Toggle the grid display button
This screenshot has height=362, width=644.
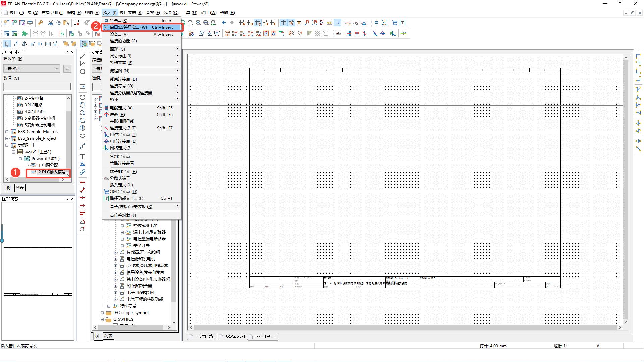pyautogui.click(x=283, y=23)
